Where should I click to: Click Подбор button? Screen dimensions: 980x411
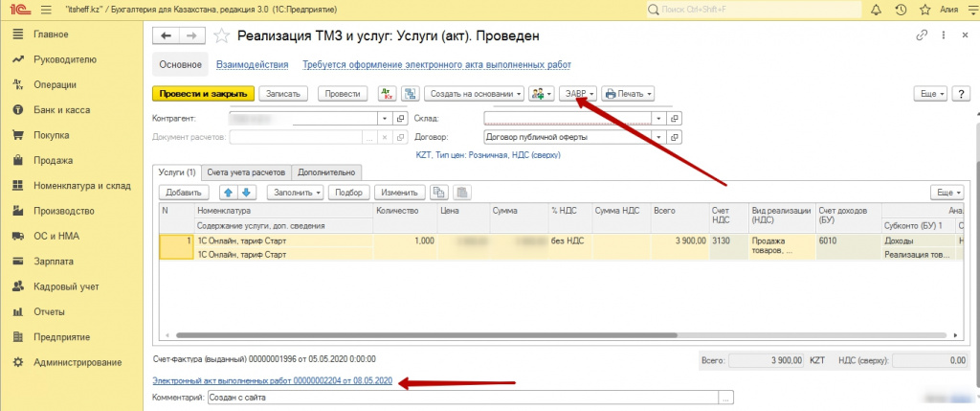coord(350,192)
